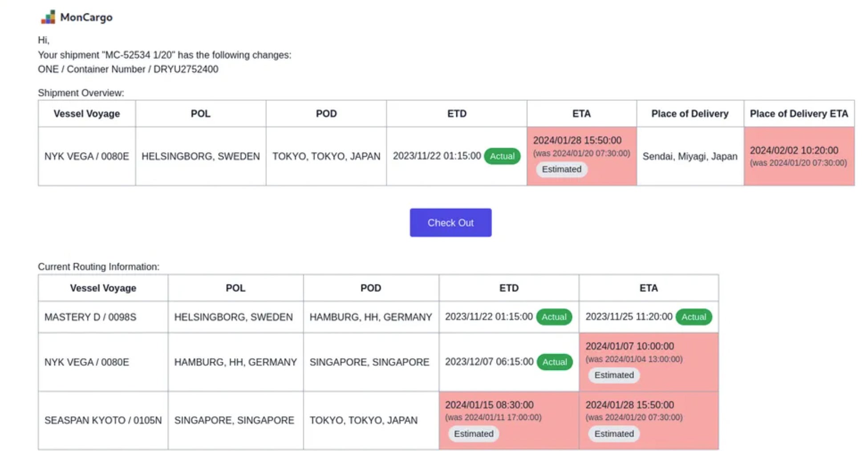Click Actual badge next to 2023/11/25 11:20:00

(x=693, y=317)
